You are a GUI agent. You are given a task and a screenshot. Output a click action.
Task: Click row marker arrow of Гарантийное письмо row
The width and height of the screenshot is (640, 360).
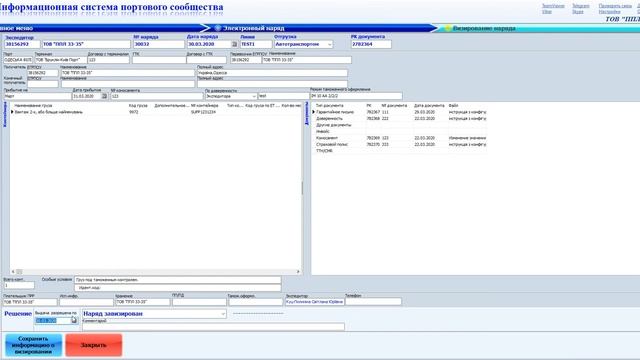pos(313,112)
